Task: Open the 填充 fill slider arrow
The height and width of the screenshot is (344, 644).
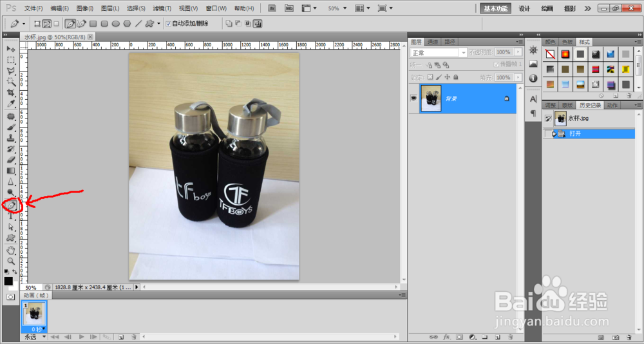Action: (518, 77)
